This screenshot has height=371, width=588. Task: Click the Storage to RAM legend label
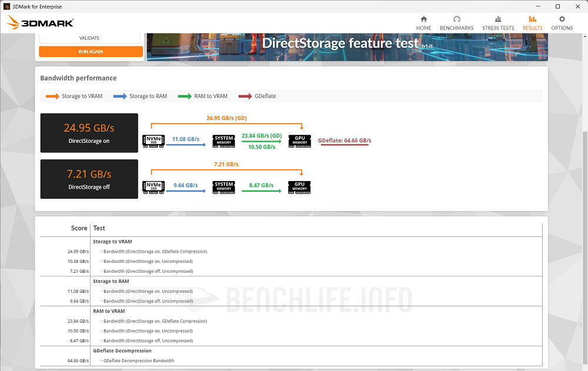(x=148, y=96)
